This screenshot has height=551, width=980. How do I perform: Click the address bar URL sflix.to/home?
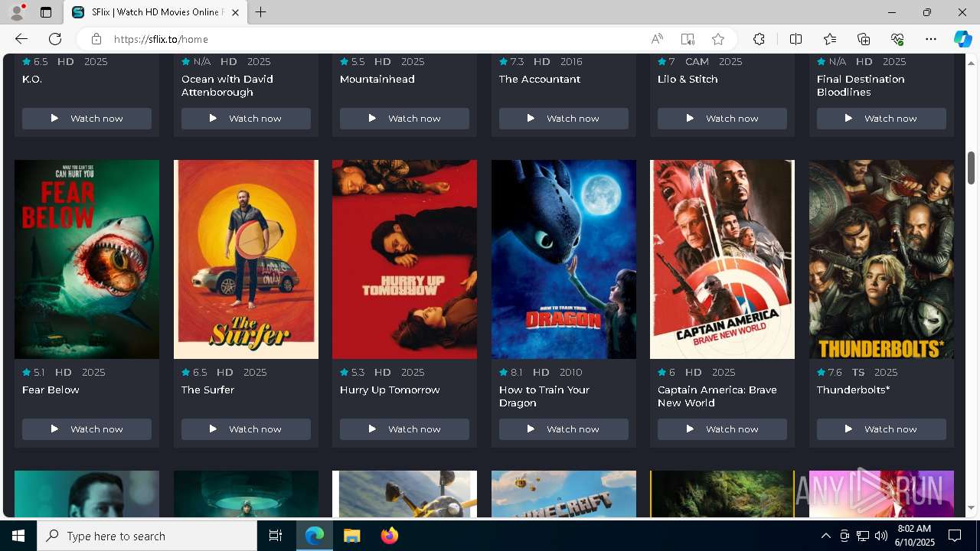pos(161,39)
